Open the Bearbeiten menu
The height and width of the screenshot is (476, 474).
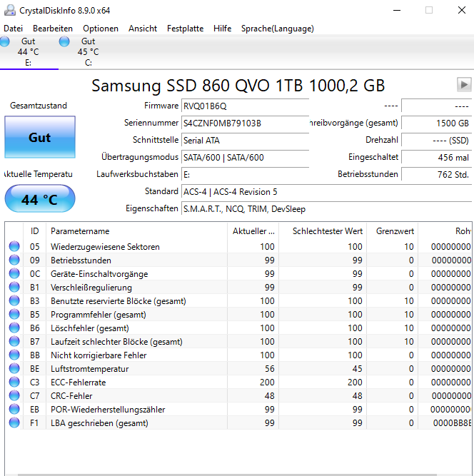tap(53, 29)
